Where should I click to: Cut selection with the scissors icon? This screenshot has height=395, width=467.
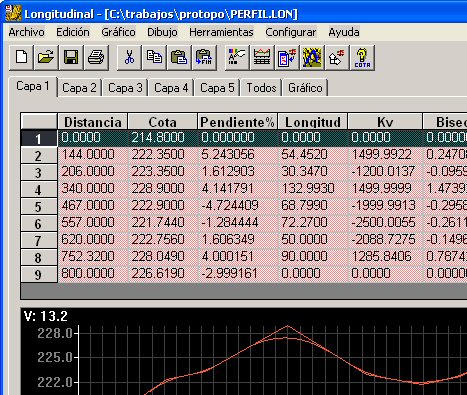tap(129, 58)
